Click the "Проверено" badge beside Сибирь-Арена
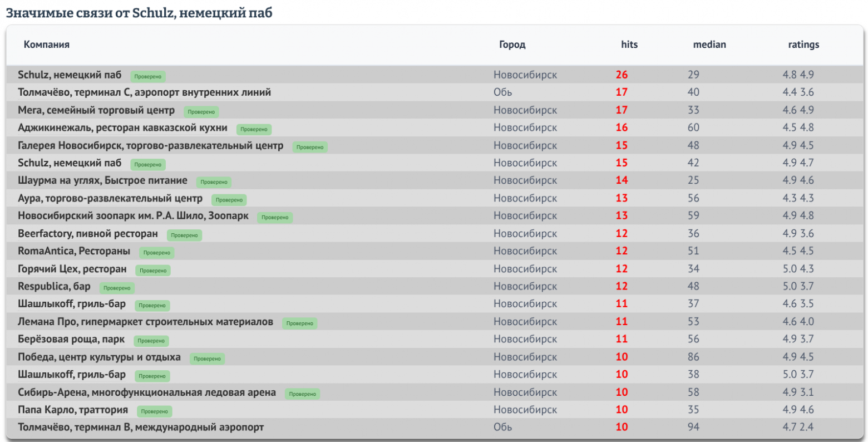This screenshot has width=868, height=442. [x=303, y=394]
